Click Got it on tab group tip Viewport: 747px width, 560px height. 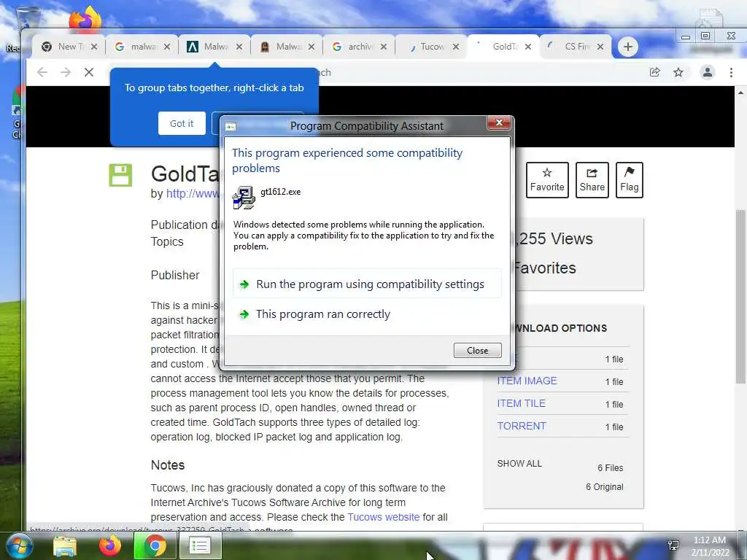click(x=182, y=123)
